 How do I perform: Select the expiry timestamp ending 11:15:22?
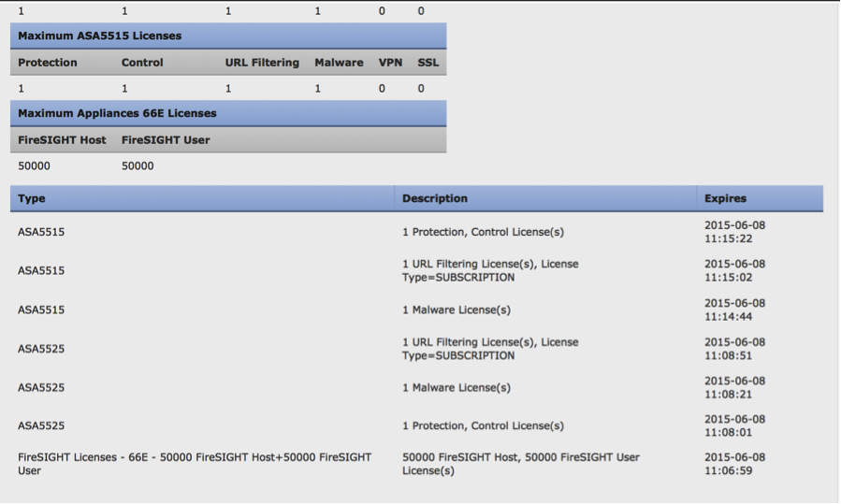[x=734, y=232]
